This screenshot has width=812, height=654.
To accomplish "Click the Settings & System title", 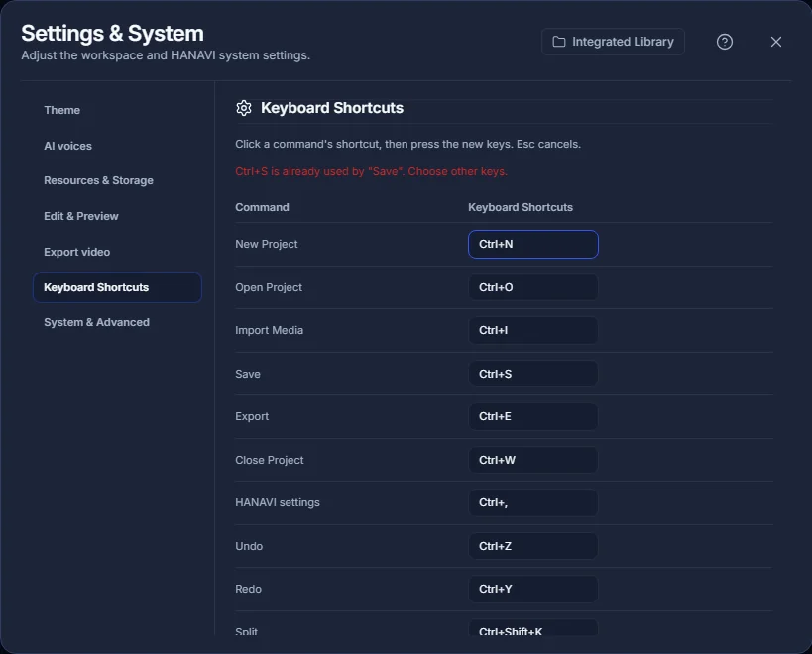I will pyautogui.click(x=112, y=33).
